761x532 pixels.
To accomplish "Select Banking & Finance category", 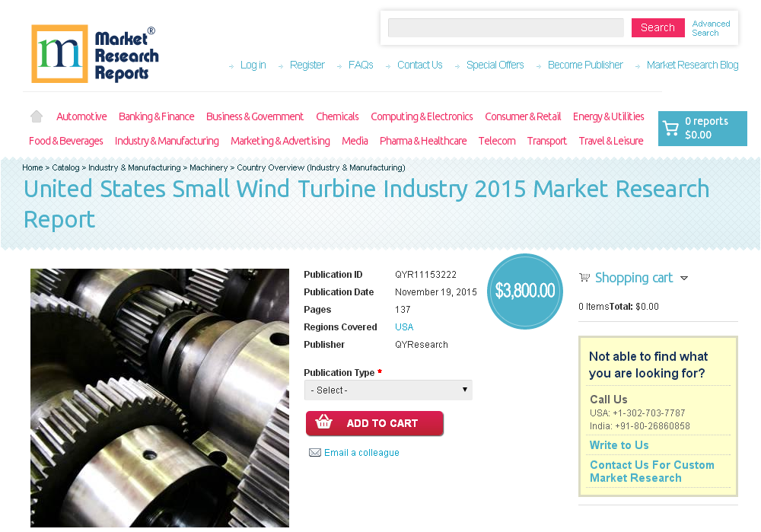I will click(156, 116).
